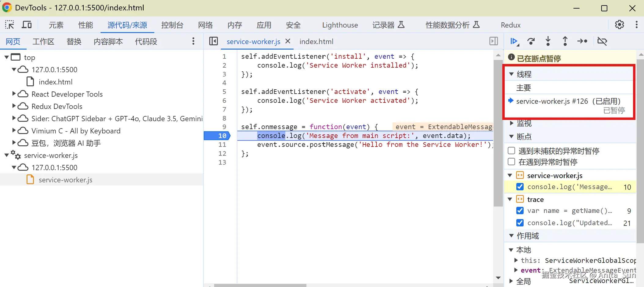Viewport: 644px width, 287px height.
Task: Open the 网络 Network panel
Action: [205, 25]
